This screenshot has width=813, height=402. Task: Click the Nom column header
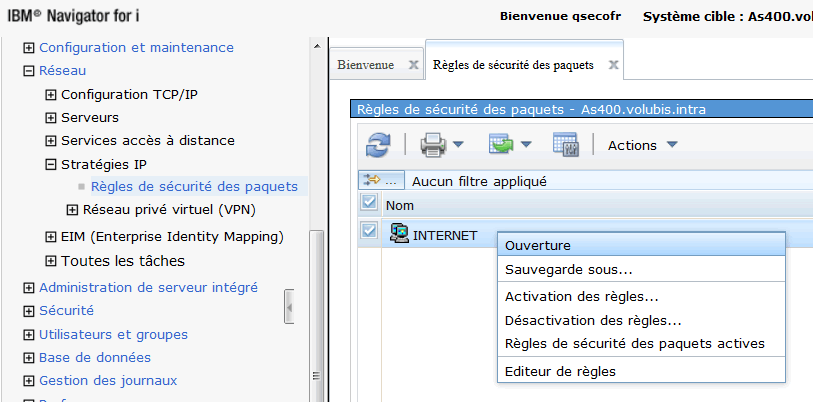[400, 205]
